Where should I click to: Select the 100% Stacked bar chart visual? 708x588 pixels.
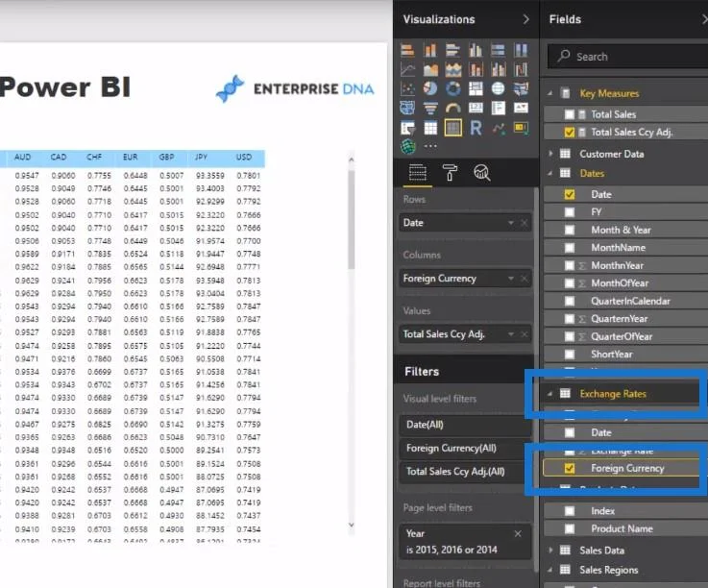pos(498,50)
